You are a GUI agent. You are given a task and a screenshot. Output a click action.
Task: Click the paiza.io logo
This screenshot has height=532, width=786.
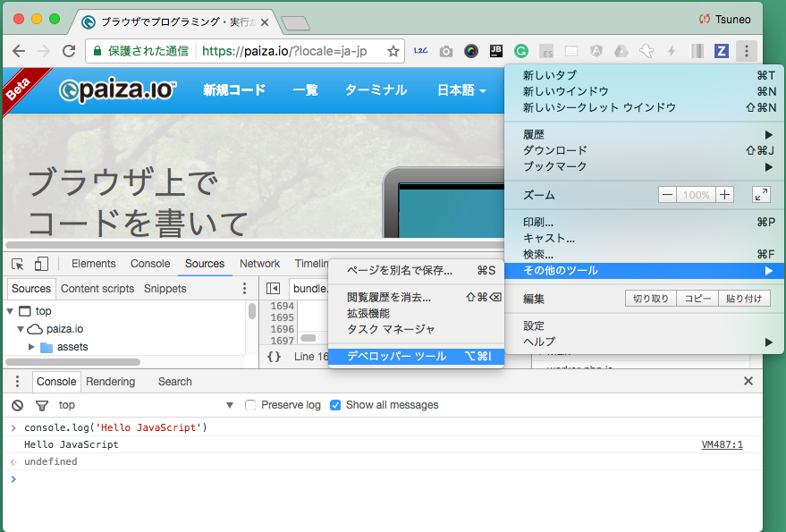point(118,90)
